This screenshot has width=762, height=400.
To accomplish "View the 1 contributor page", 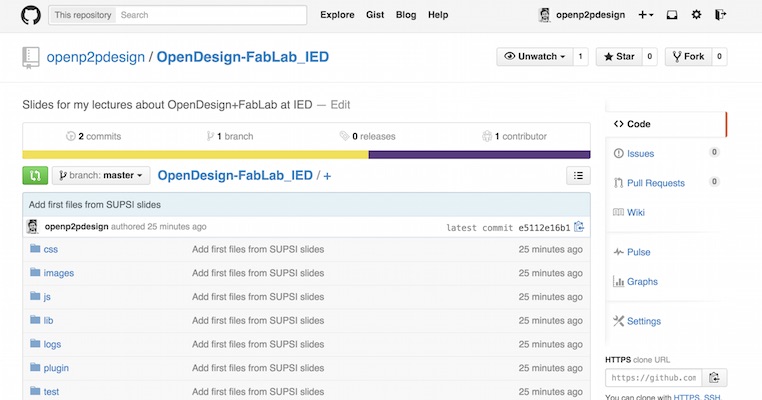I will tap(515, 137).
